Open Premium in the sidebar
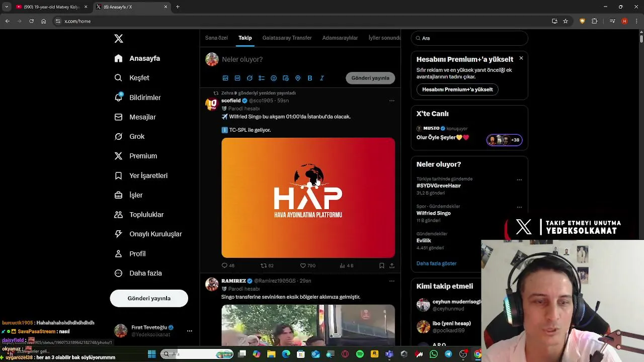The image size is (644, 362). click(136, 156)
